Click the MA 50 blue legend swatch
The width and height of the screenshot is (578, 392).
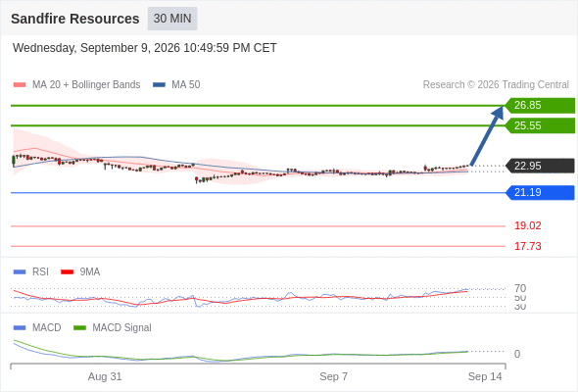coord(159,85)
